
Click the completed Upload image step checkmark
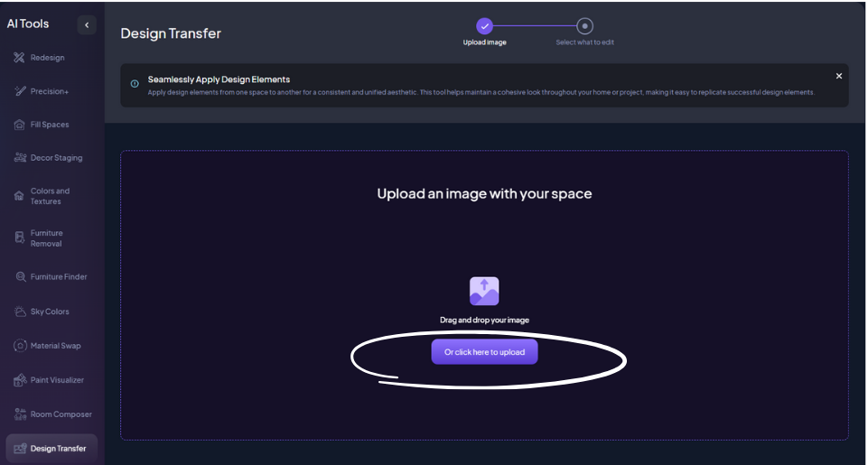click(484, 26)
